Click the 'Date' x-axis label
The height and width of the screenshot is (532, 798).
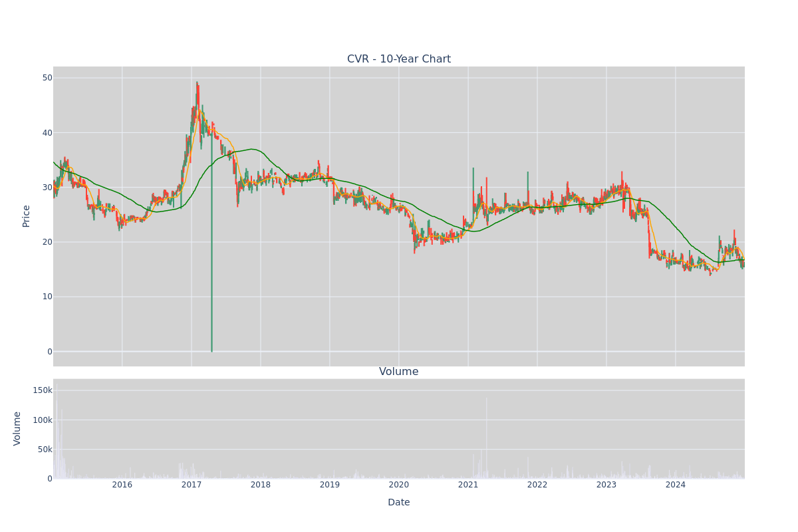[x=399, y=502]
